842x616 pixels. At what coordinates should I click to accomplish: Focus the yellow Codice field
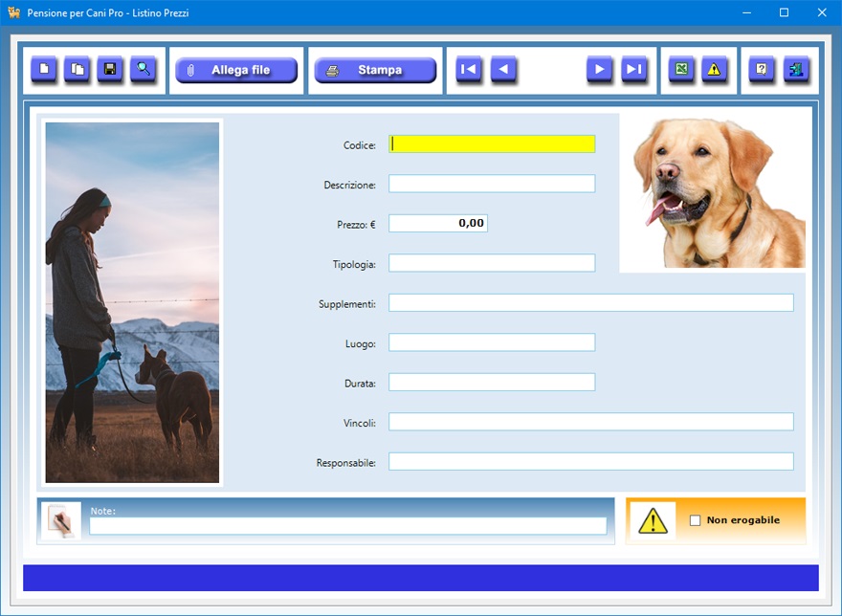pos(492,143)
